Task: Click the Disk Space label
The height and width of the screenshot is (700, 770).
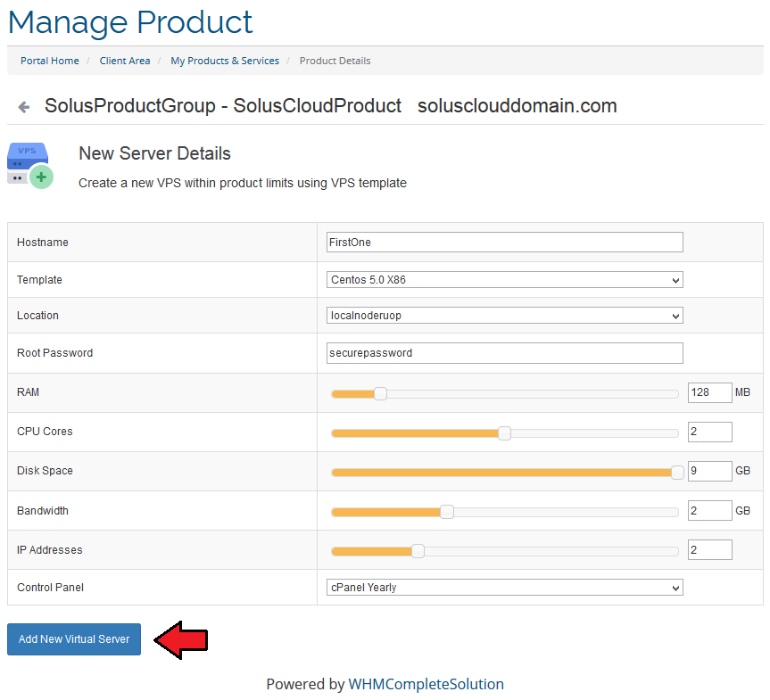Action: [45, 471]
